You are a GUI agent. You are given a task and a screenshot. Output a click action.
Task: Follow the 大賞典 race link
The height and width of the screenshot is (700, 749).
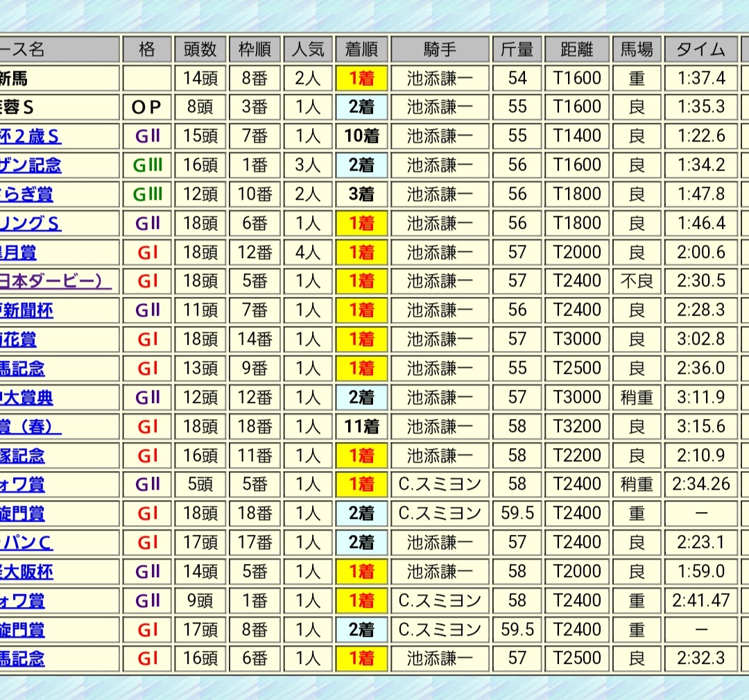[26, 398]
